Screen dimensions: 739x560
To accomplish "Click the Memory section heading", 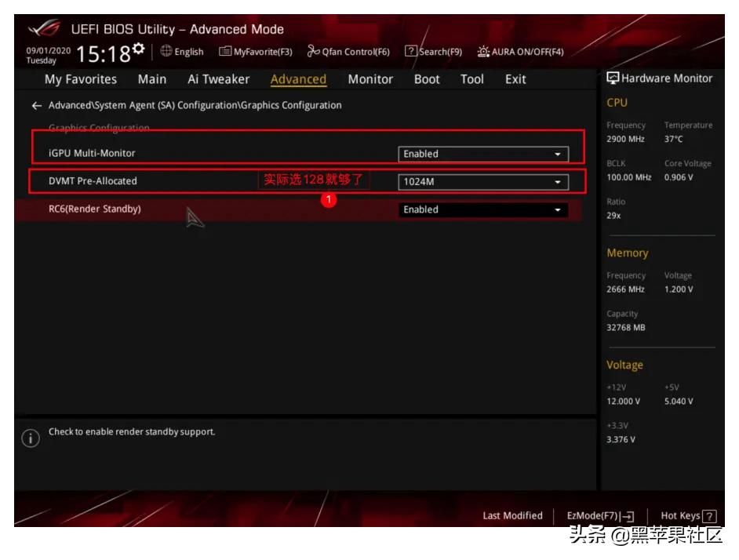I will click(x=628, y=253).
